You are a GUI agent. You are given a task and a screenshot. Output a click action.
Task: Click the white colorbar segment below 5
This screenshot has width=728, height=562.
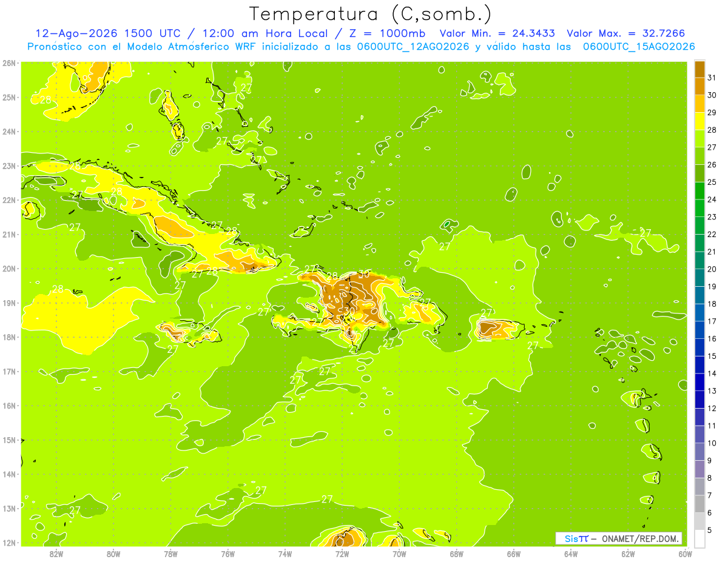pyautogui.click(x=699, y=538)
